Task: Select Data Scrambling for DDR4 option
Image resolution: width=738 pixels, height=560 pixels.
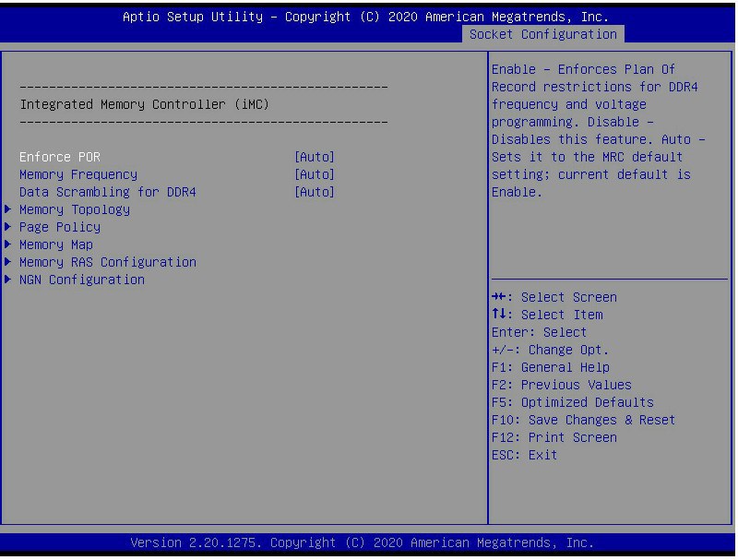Action: click(x=108, y=192)
